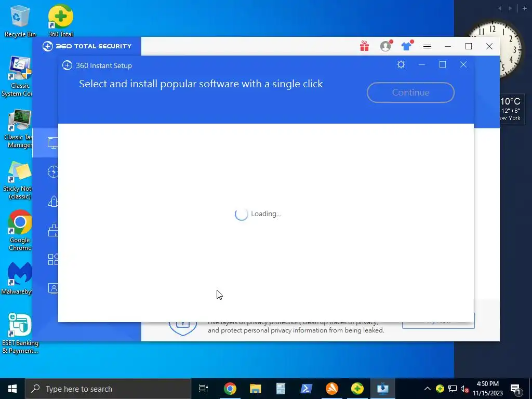This screenshot has width=532, height=399.
Task: Open the notification center icon
Action: (516, 389)
